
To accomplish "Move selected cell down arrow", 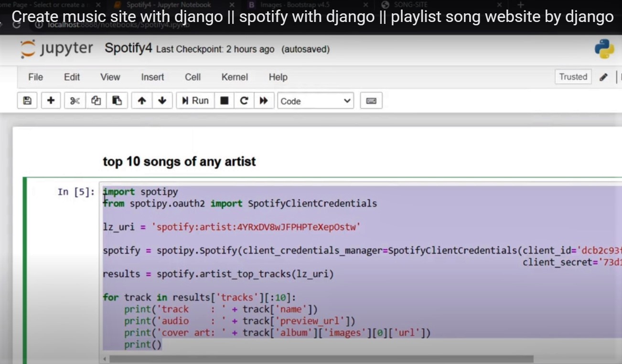I will [162, 101].
